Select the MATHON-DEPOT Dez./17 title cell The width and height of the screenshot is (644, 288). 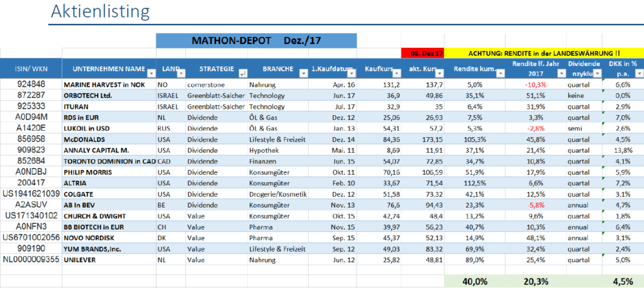[257, 41]
